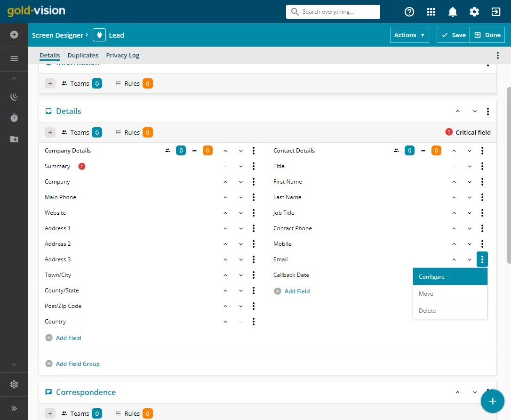Open the help question mark icon
Screen dimensions: 511x420
click(x=409, y=12)
